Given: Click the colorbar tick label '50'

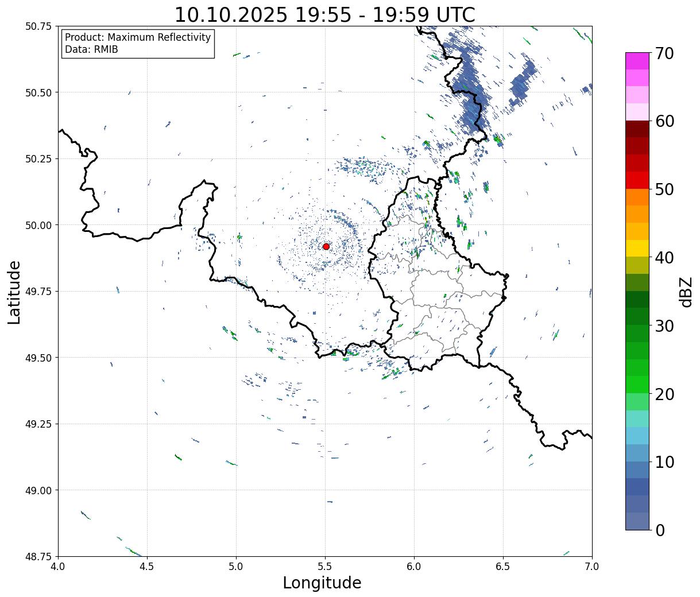Looking at the screenshot, I should [x=664, y=189].
